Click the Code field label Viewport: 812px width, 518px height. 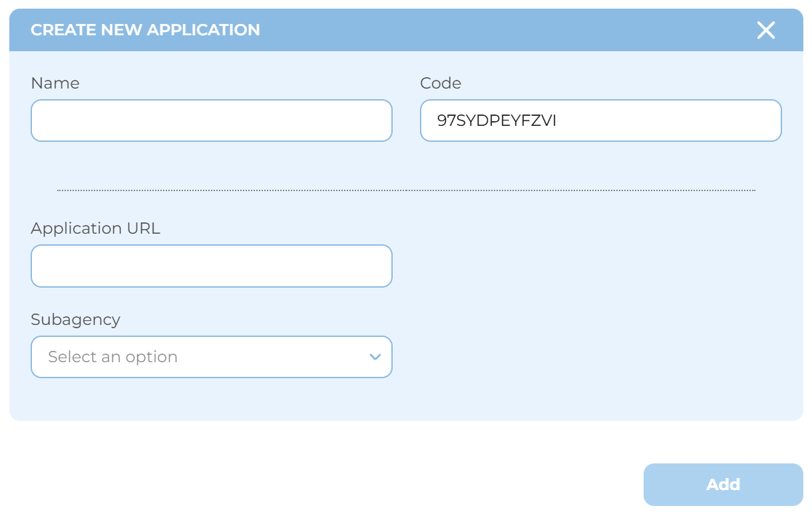click(x=441, y=83)
